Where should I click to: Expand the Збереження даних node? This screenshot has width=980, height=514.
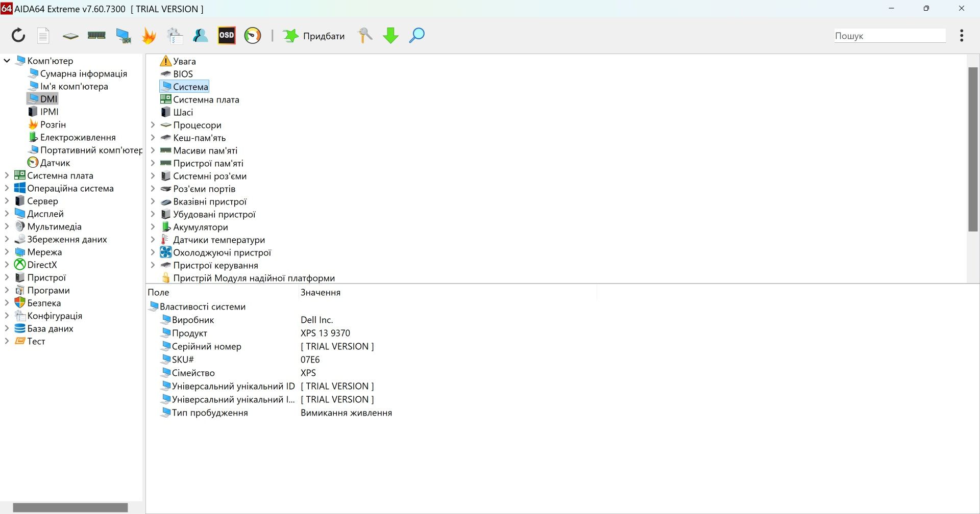pos(7,239)
